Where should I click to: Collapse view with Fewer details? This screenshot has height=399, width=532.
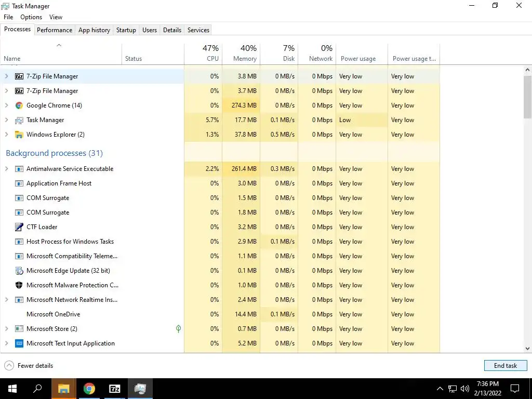tap(29, 365)
